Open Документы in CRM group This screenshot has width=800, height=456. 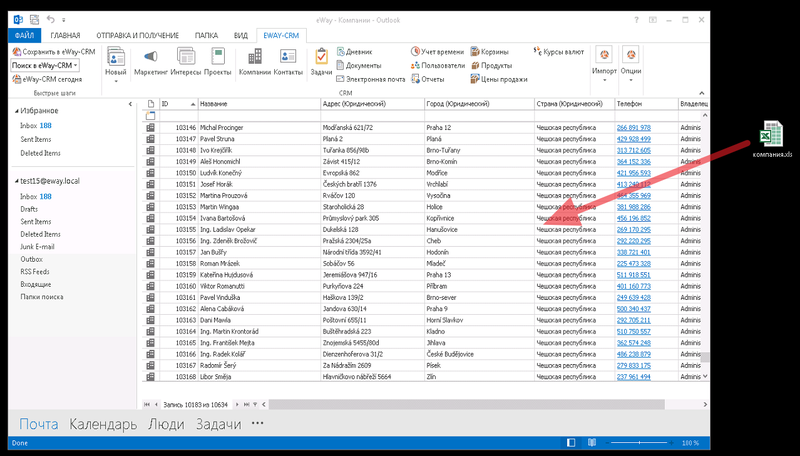click(x=359, y=65)
